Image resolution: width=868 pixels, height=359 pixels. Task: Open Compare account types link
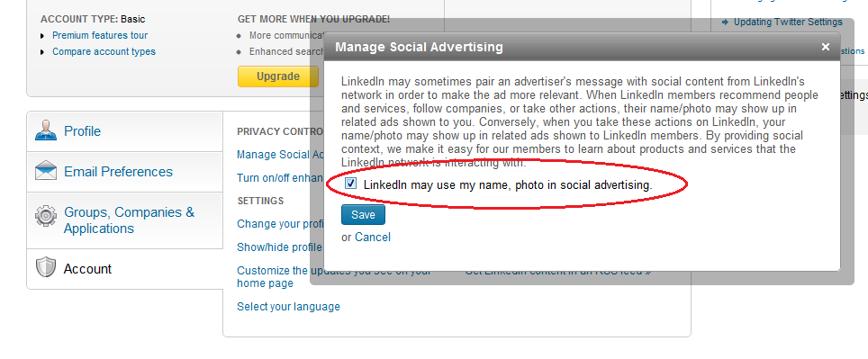pyautogui.click(x=104, y=51)
